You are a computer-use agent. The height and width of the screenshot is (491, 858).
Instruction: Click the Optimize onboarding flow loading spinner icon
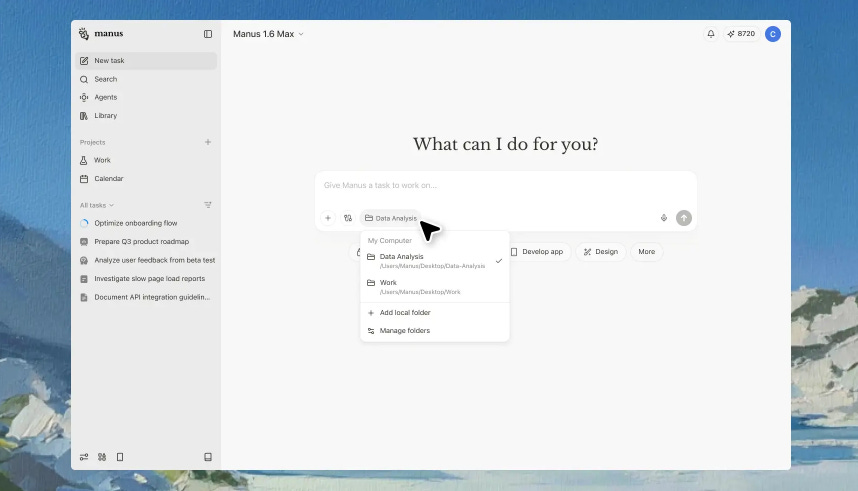point(84,223)
